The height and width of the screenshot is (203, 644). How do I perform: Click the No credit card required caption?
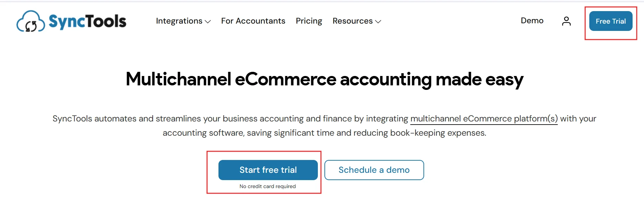268,186
